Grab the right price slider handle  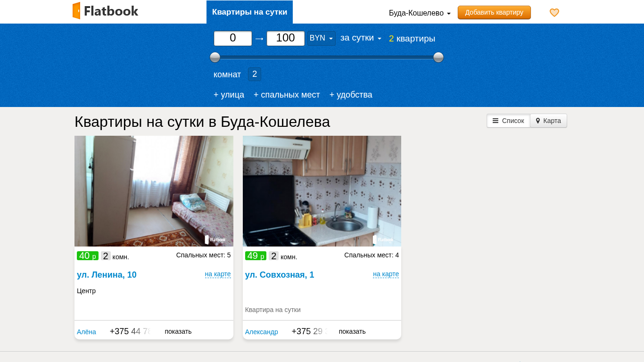click(438, 58)
